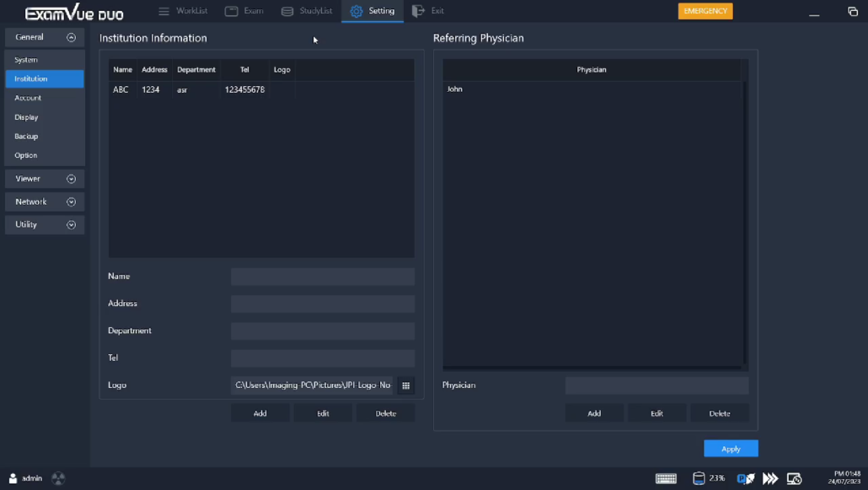
Task: Open the virtual keyboard from the status bar
Action: pos(666,477)
